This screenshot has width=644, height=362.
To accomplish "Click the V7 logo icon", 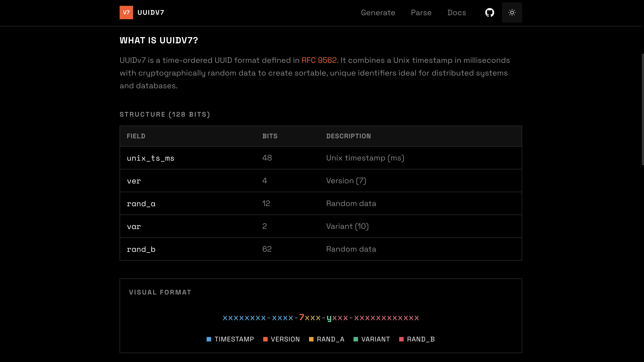I will [x=126, y=13].
